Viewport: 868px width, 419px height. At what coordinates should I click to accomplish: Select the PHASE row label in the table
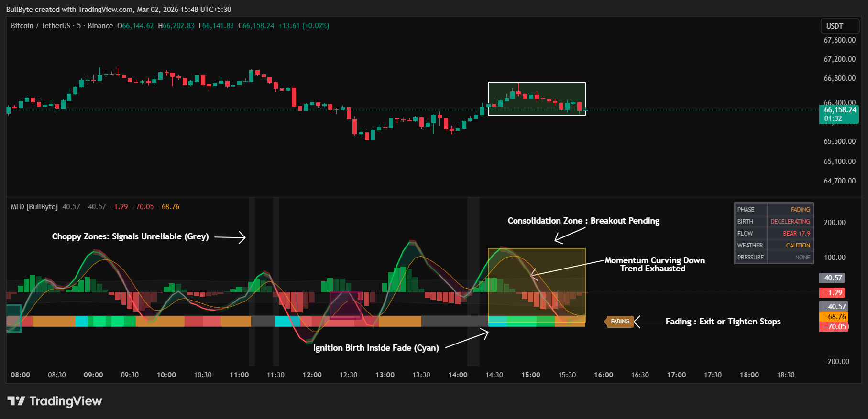pos(746,210)
